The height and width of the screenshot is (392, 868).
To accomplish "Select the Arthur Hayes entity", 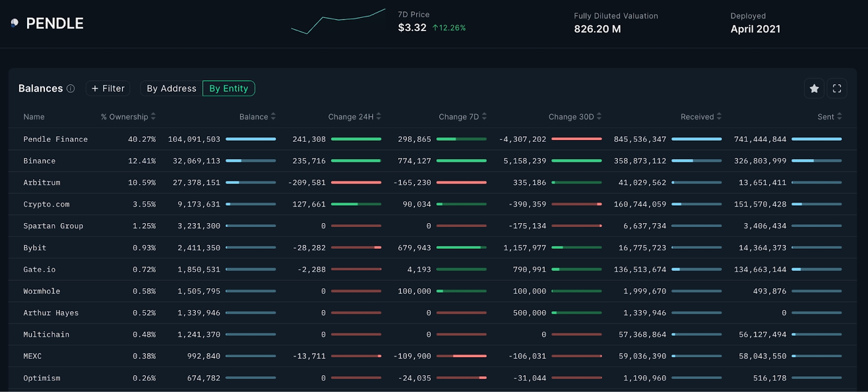I will [51, 313].
